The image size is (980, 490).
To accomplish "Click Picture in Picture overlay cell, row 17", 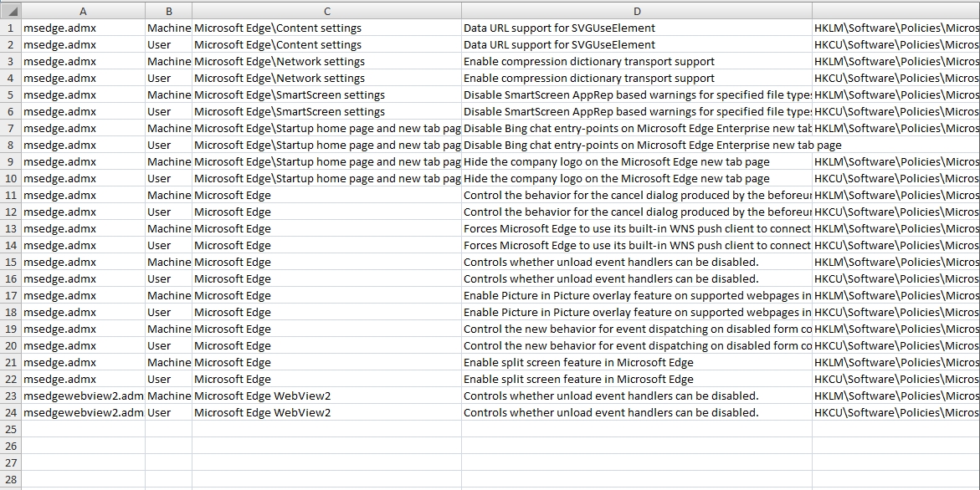I will point(637,295).
